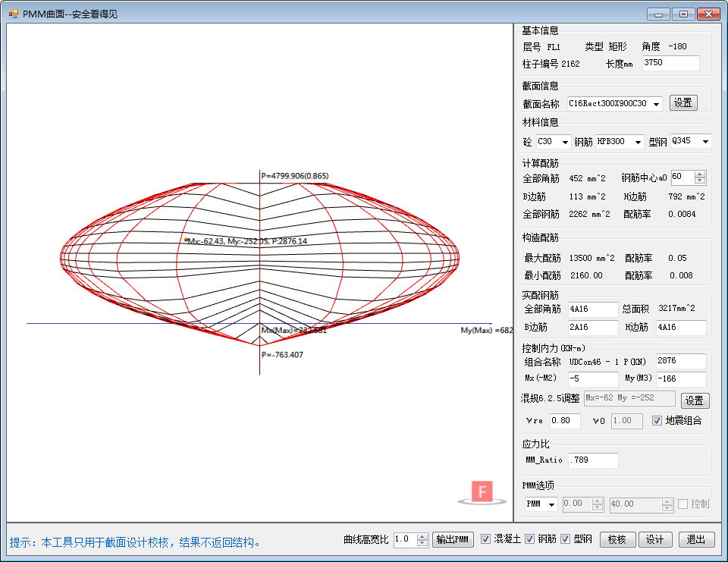This screenshot has width=728, height=562.
Task: Tick the greyed 控制 checkbox under PMM选项
Action: click(x=683, y=504)
